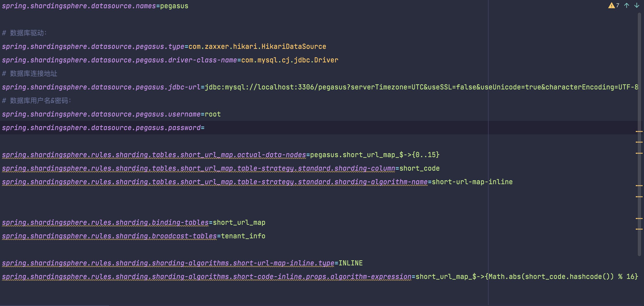Go to next highlighted problem arrow
The height and width of the screenshot is (306, 644).
[x=637, y=6]
